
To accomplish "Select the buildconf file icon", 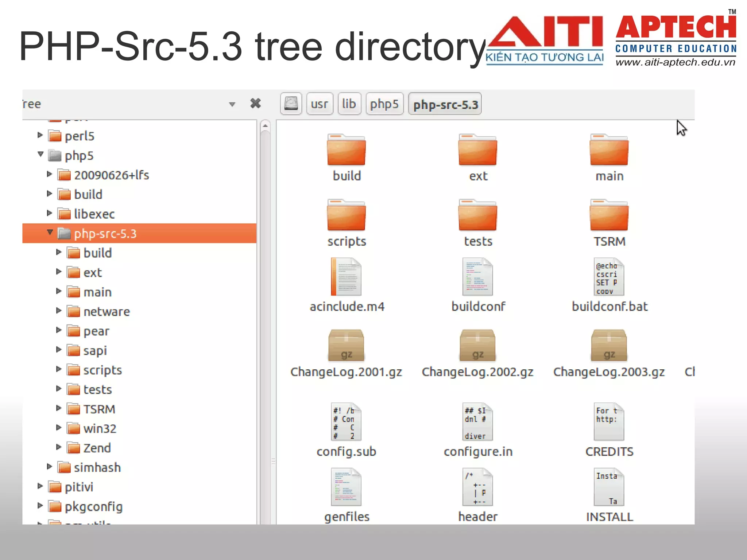I will point(477,277).
